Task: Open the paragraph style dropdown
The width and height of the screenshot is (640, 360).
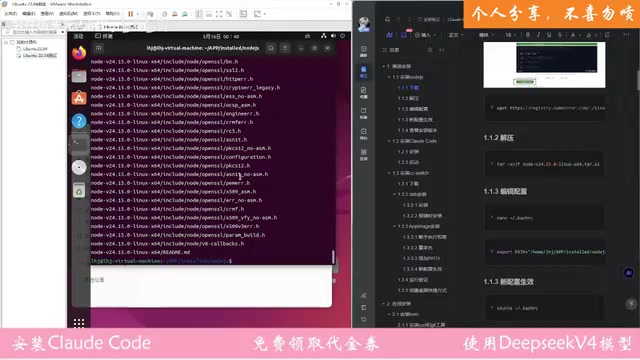Action: (x=456, y=35)
